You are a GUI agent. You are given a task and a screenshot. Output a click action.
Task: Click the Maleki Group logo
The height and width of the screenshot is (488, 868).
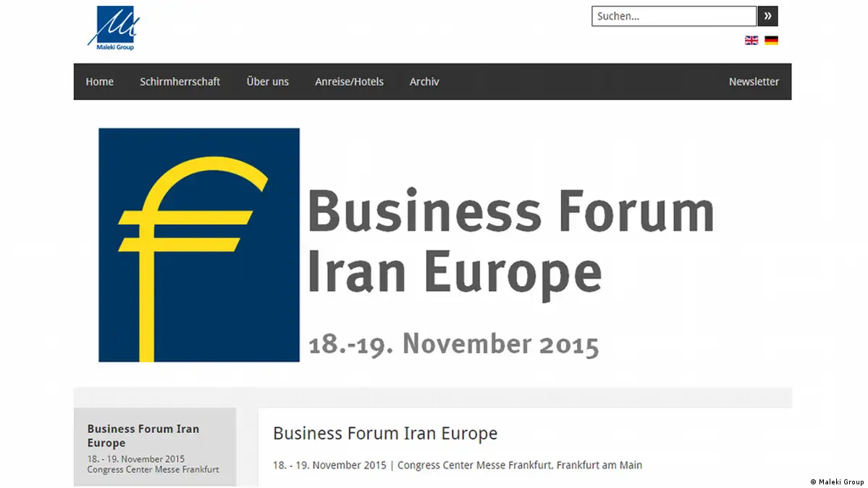[110, 28]
